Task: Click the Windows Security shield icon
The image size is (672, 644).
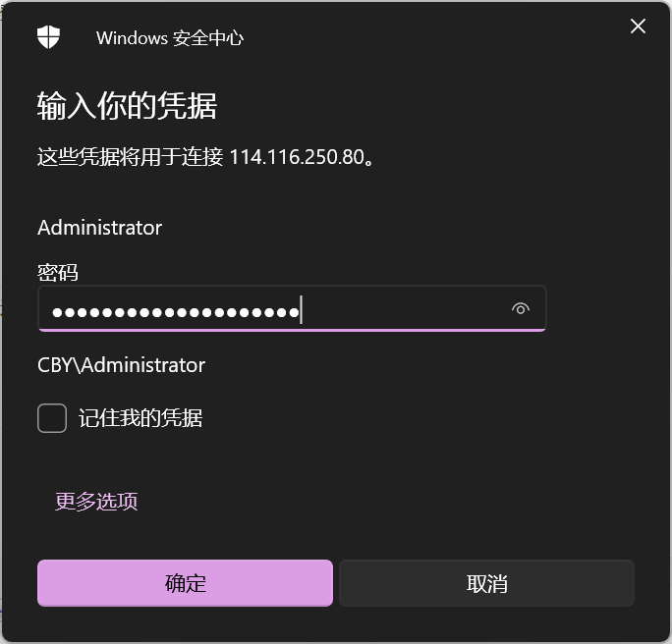Action: click(x=48, y=37)
